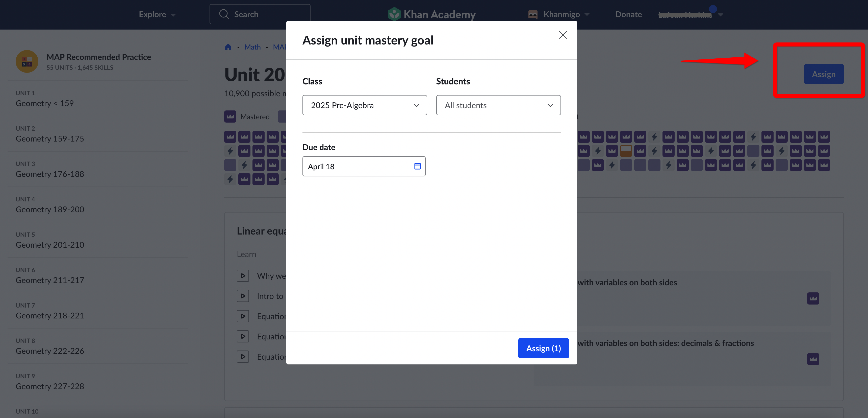Click the orange in-progress skill square

click(x=626, y=151)
